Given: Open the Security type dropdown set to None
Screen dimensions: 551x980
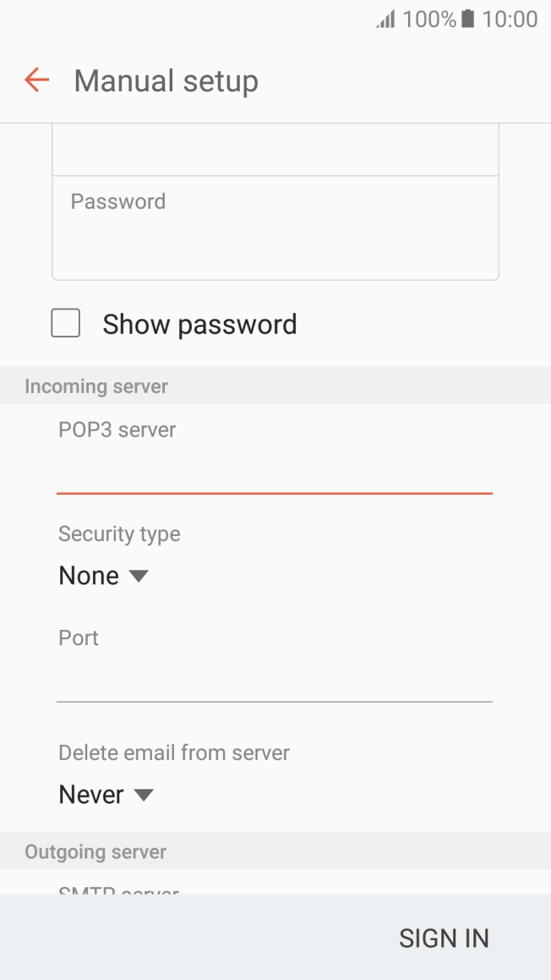Looking at the screenshot, I should (104, 575).
